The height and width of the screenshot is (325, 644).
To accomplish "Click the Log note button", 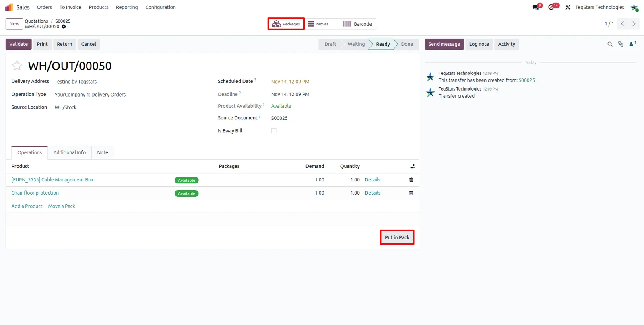I will tap(479, 44).
